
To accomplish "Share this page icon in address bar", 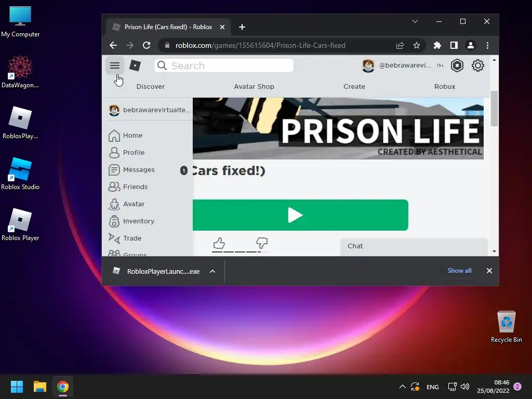I will click(x=400, y=46).
